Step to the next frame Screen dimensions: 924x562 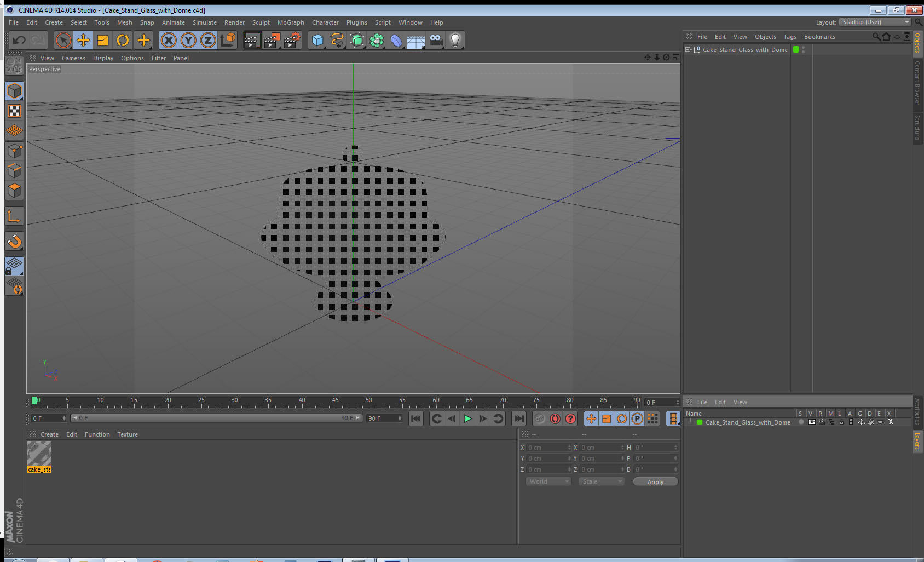(483, 418)
